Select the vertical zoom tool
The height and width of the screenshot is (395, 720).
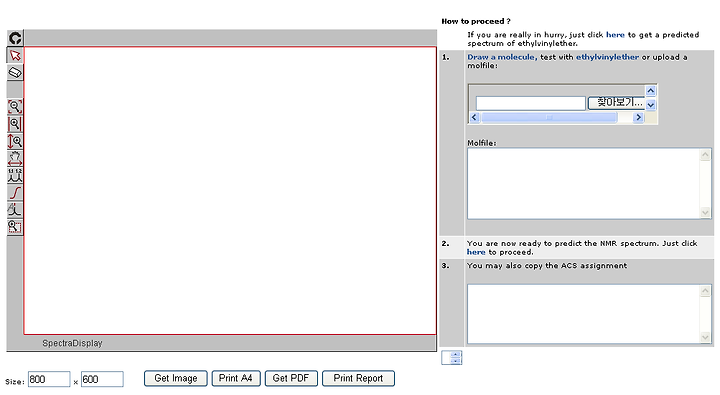[x=15, y=141]
